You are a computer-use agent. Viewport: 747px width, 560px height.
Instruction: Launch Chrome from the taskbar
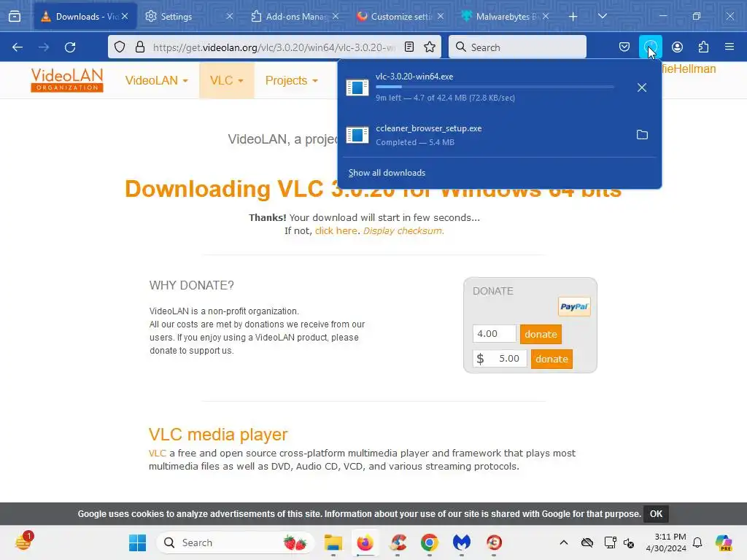pos(429,542)
